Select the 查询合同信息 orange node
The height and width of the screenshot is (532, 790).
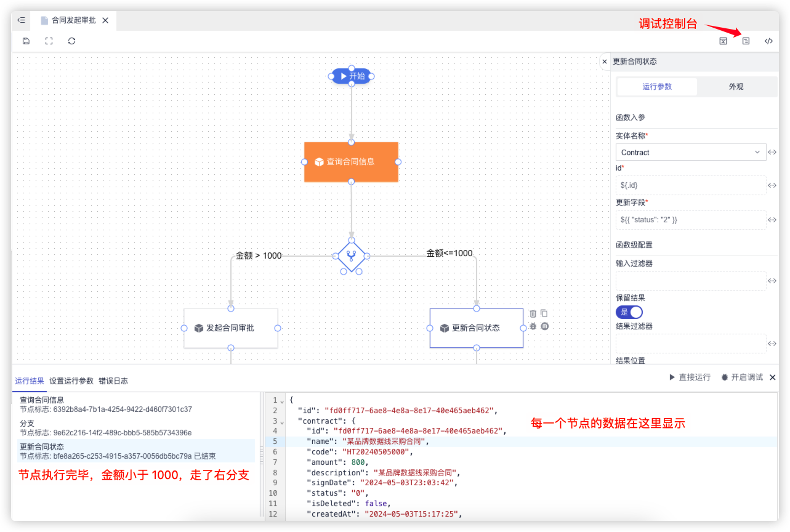pyautogui.click(x=351, y=162)
